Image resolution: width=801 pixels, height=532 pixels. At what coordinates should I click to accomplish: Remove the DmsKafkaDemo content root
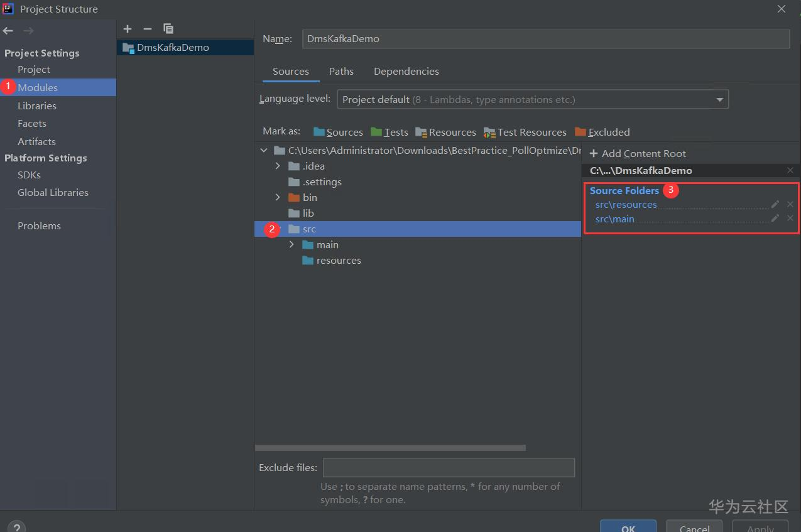pos(790,170)
